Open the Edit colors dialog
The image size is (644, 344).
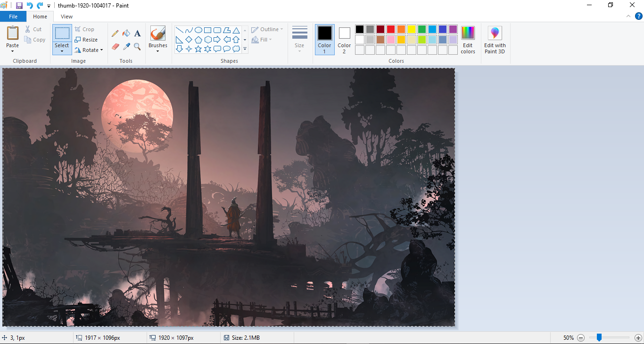click(x=468, y=40)
